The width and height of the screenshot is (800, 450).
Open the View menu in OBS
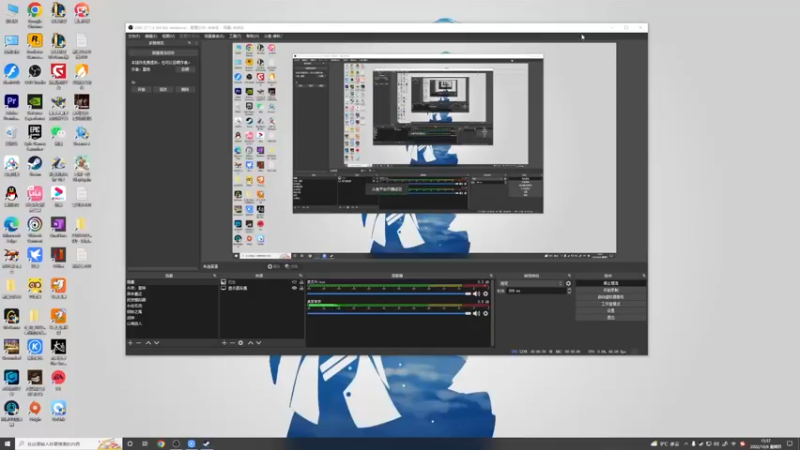point(168,36)
